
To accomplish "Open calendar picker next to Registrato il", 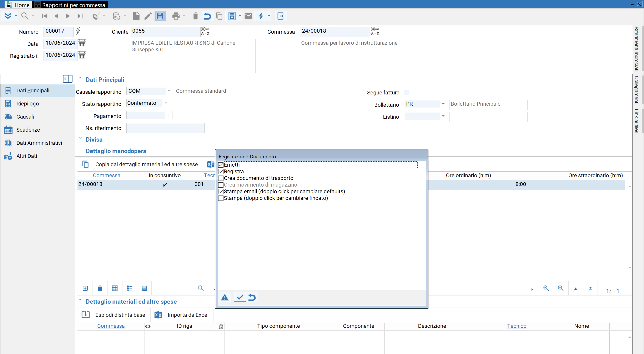I will [x=82, y=55].
